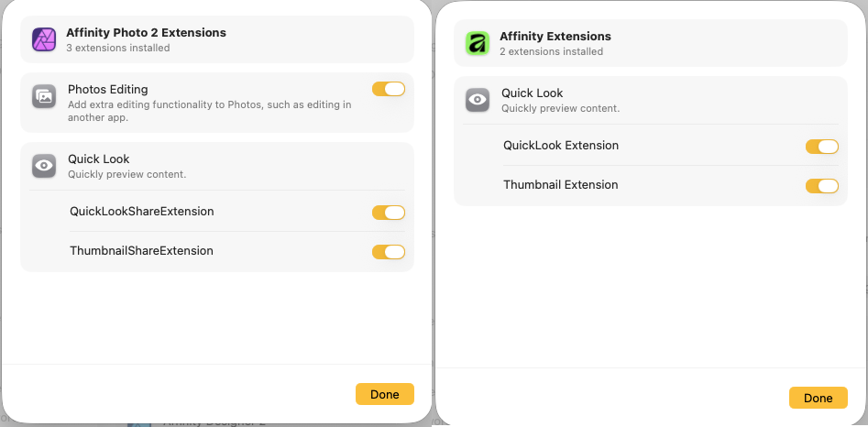Click the Affinity Photo 2 purple app icon
868x427 pixels.
point(44,39)
